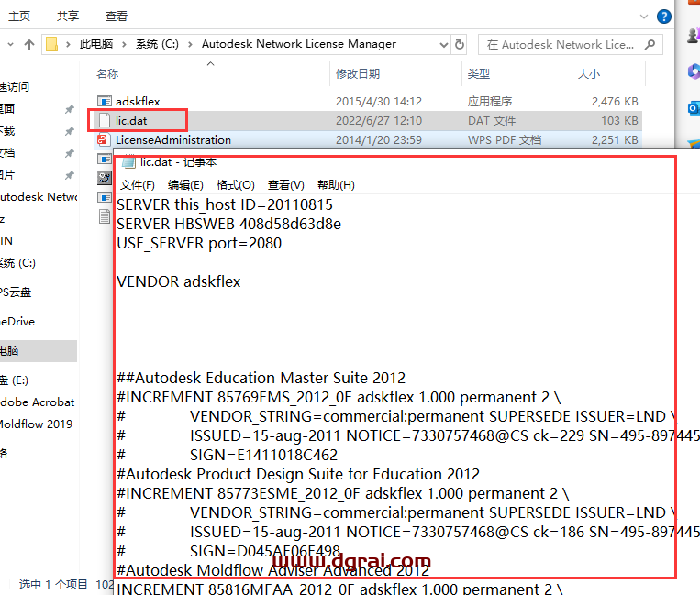
Task: Open Explorer help question mark icon
Action: 664,17
